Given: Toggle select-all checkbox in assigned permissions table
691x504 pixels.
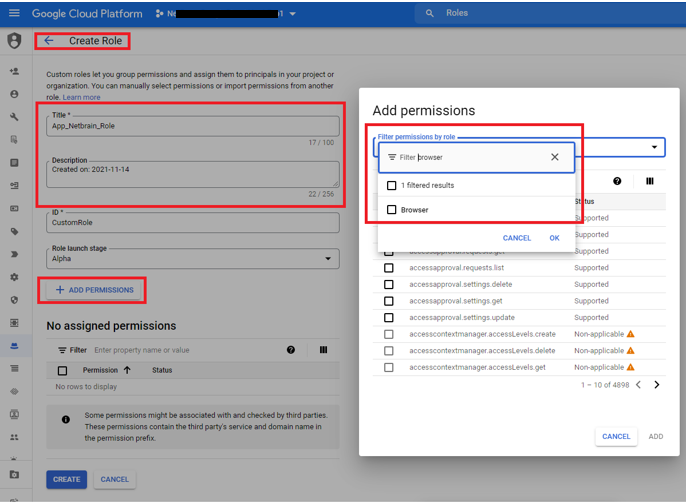Looking at the screenshot, I should [x=63, y=371].
